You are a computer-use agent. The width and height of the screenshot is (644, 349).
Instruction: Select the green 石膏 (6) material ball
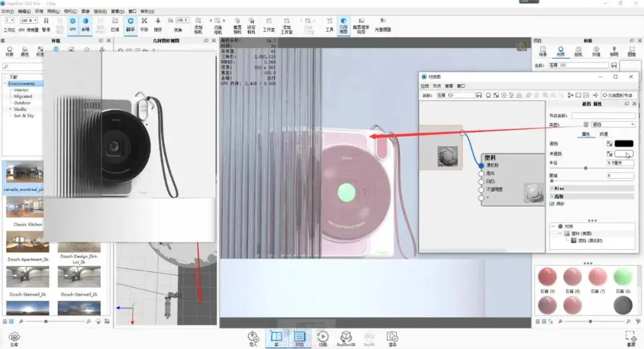[x=623, y=277]
